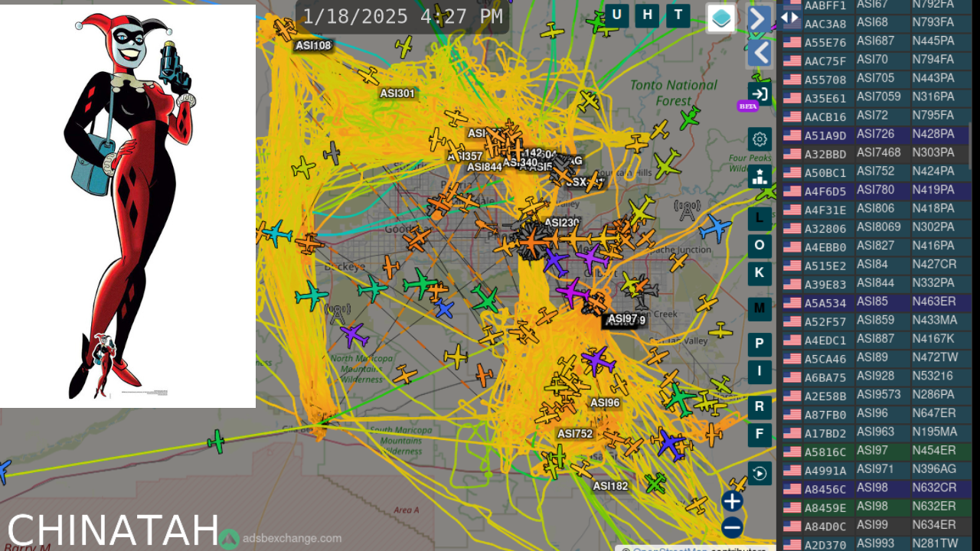Open the settings gear

pyautogui.click(x=759, y=139)
